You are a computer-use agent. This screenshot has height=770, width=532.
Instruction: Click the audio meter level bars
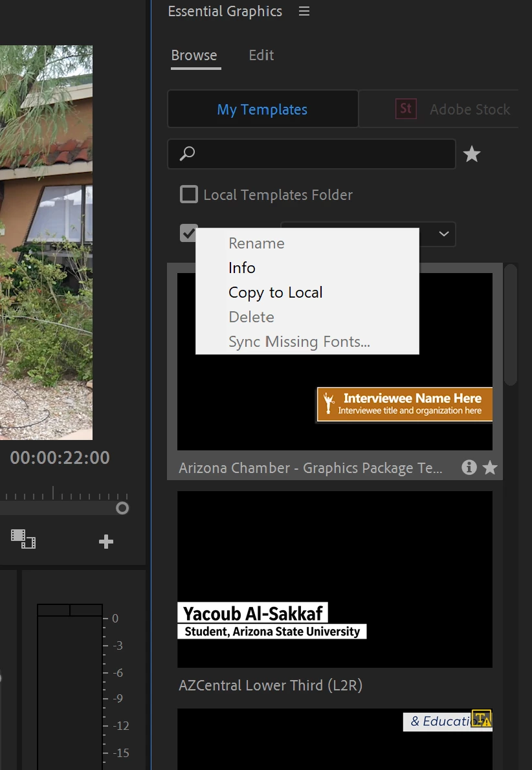[70, 687]
